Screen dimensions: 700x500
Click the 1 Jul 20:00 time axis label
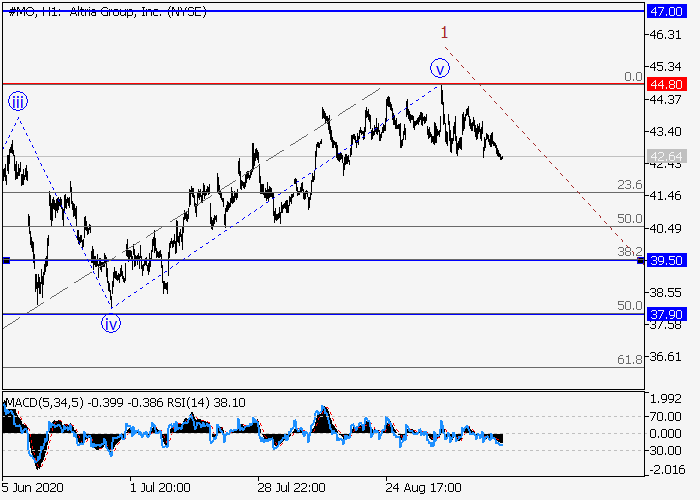pyautogui.click(x=161, y=489)
